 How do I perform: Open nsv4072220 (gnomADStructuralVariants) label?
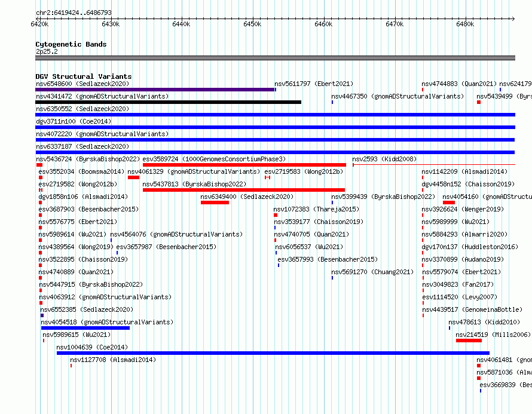[x=102, y=134]
